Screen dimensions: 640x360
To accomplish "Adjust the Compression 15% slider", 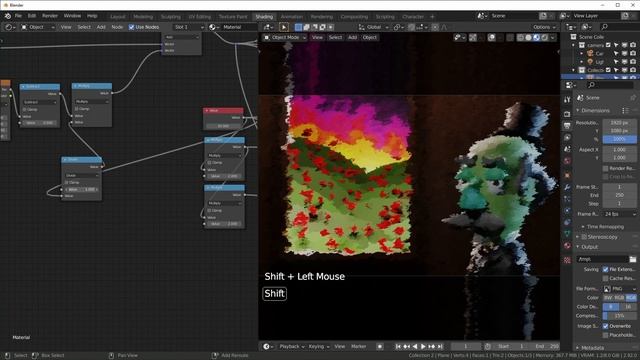I will (620, 316).
